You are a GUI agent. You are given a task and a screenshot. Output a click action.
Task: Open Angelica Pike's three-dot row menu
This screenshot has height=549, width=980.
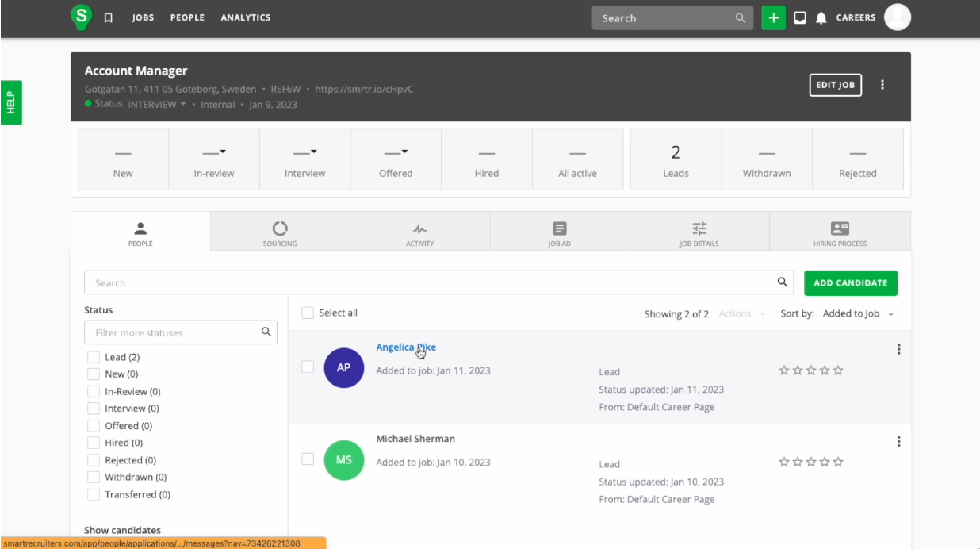point(898,349)
